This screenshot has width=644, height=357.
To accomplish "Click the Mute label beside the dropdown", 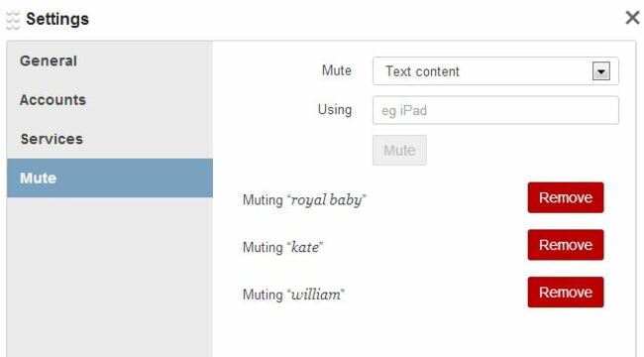I will [337, 70].
